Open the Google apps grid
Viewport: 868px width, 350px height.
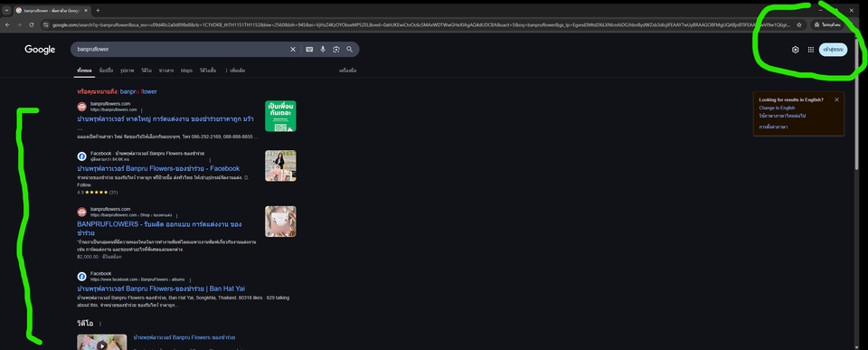[x=811, y=50]
